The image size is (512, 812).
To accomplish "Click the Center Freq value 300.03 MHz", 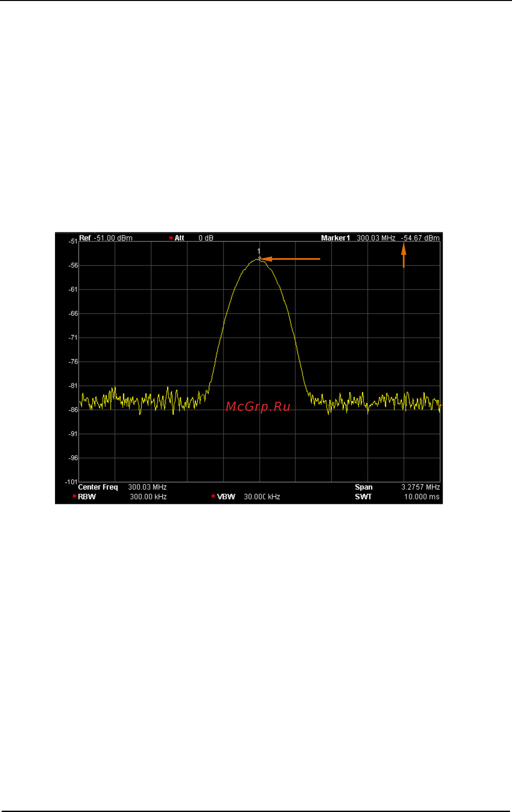I will (x=147, y=487).
